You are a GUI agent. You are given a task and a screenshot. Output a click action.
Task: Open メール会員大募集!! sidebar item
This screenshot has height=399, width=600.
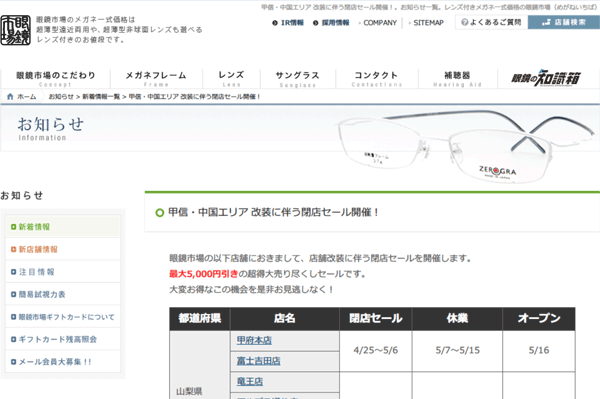coord(63,362)
